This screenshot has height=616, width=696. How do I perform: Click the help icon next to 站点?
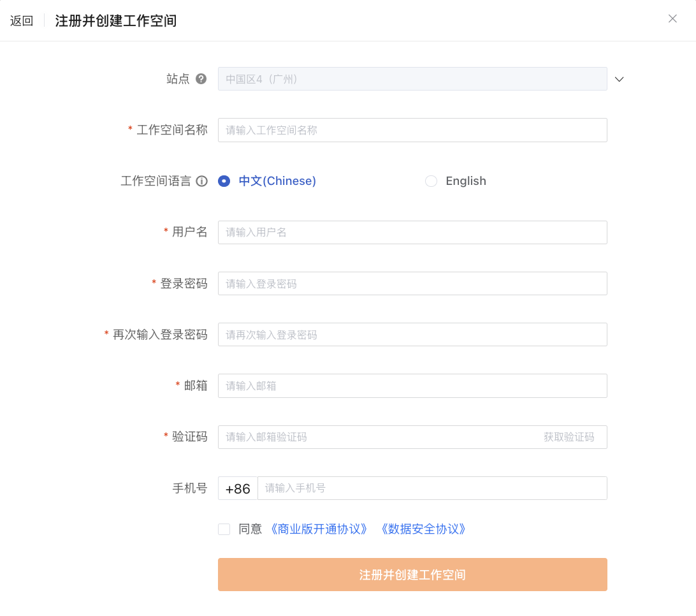coord(201,79)
